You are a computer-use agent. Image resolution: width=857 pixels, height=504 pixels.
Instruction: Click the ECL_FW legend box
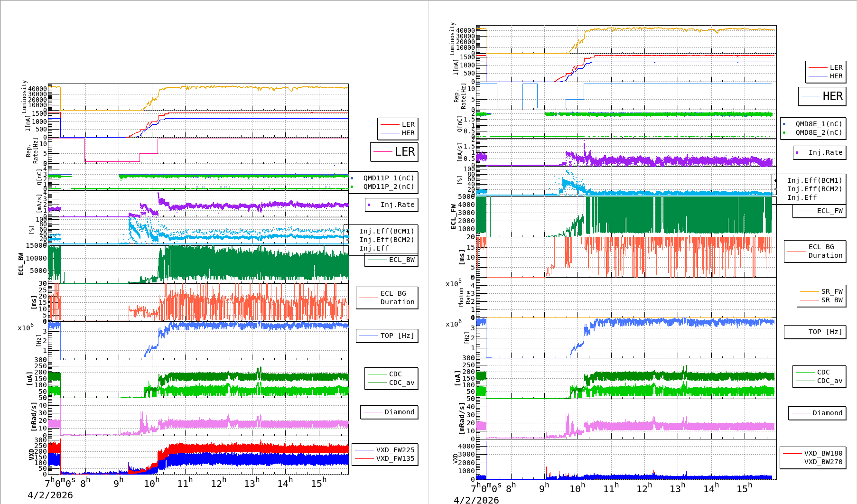(x=820, y=211)
